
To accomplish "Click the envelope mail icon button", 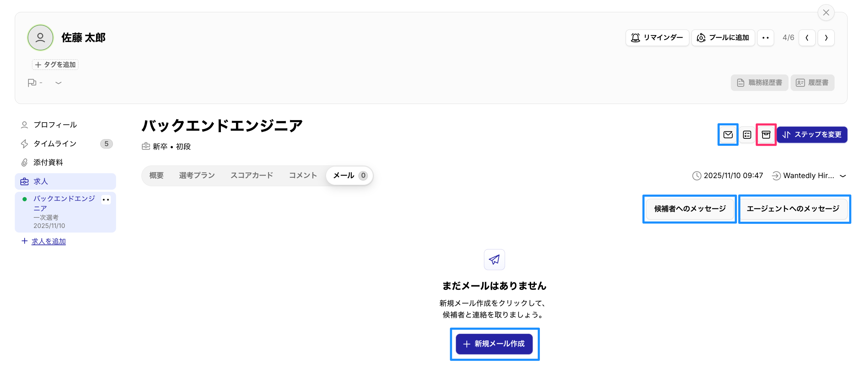I will [728, 135].
